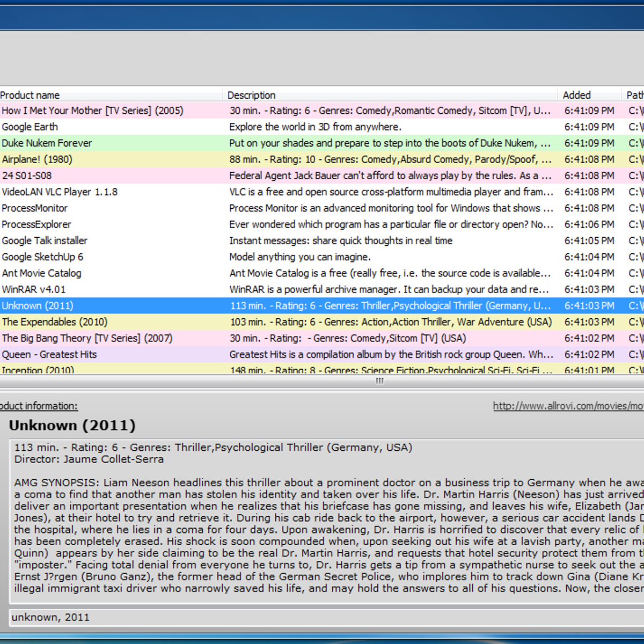Select the 'Google SketchUp 6' row
Screen dimensions: 644x644
click(322, 257)
